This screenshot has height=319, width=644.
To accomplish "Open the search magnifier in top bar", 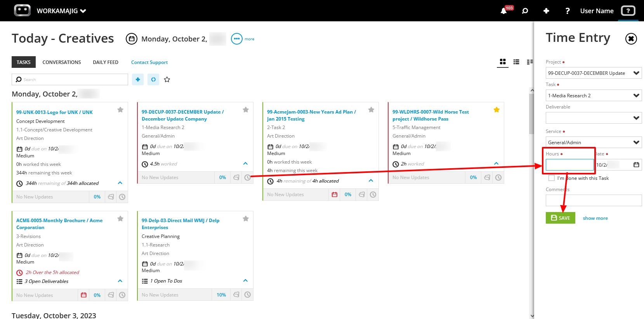I will [x=525, y=11].
